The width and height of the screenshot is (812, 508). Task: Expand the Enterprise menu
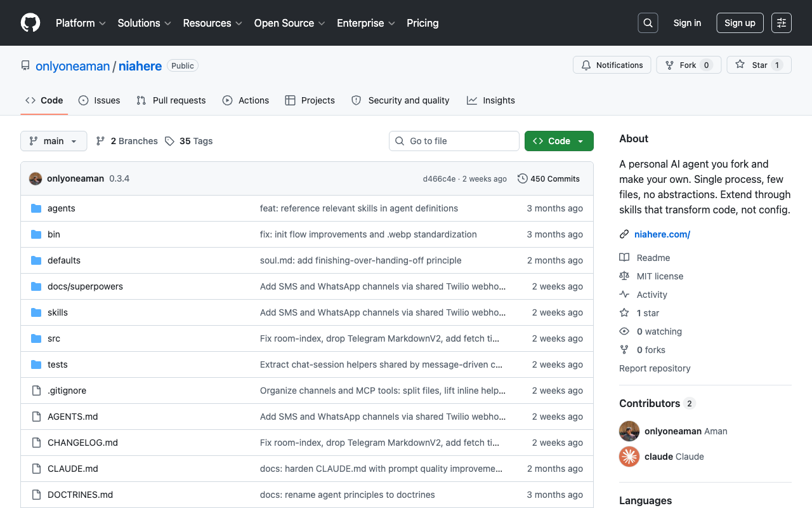(x=366, y=23)
